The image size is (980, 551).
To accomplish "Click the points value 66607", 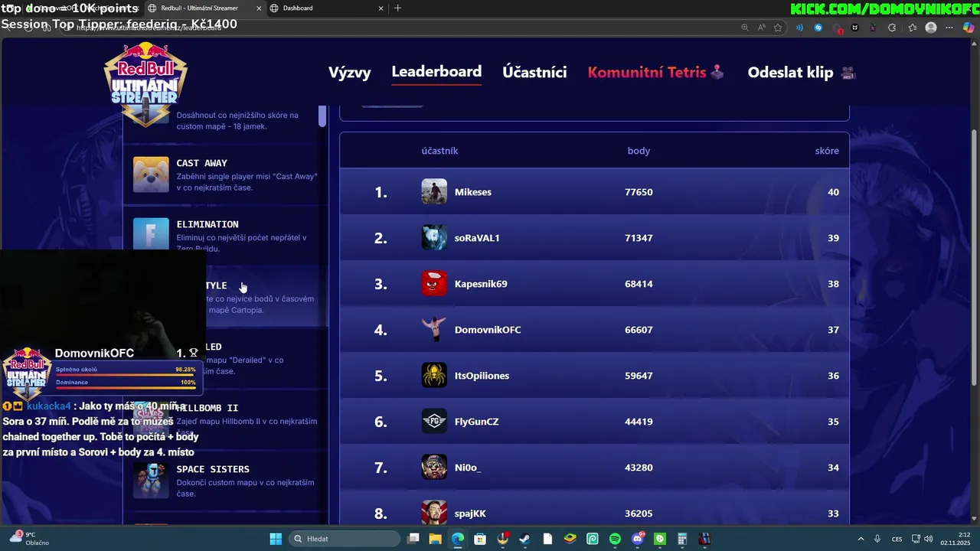I will pyautogui.click(x=639, y=330).
